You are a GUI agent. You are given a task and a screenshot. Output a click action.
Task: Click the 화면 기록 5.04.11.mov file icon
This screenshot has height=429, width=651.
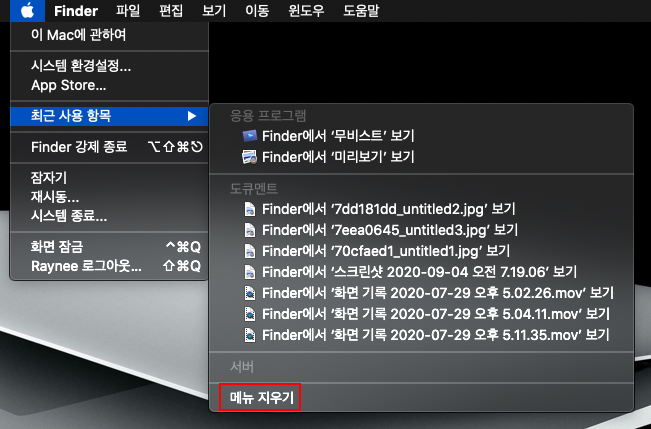250,314
